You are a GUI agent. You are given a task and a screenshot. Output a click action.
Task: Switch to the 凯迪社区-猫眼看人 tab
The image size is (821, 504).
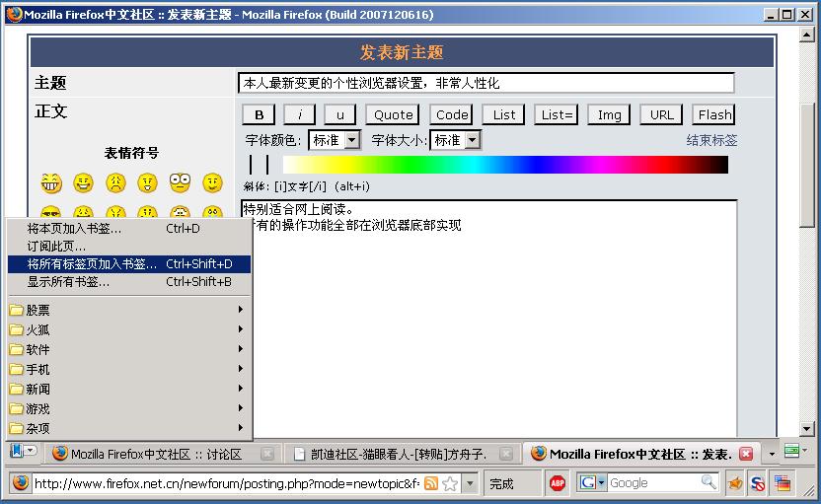tap(403, 454)
